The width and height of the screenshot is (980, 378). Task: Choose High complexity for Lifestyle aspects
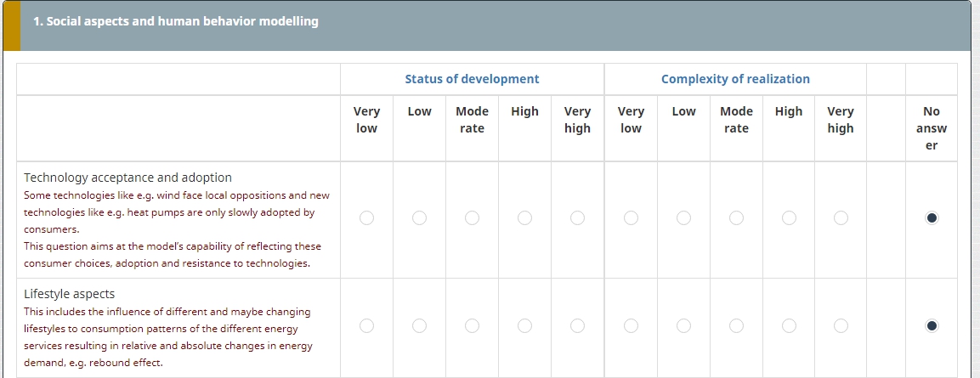point(789,325)
